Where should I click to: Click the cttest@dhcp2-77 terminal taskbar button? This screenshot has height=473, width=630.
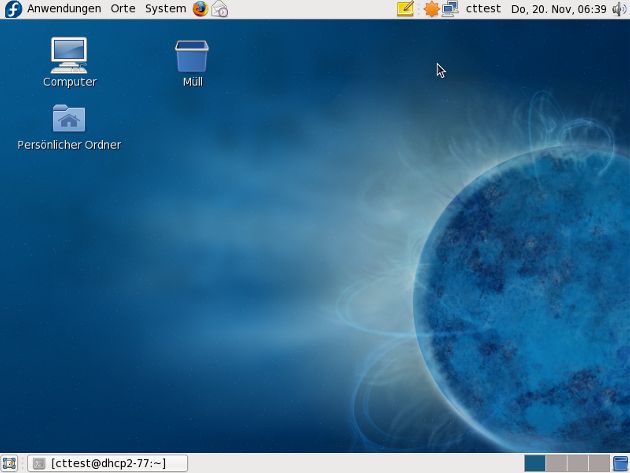[107, 463]
